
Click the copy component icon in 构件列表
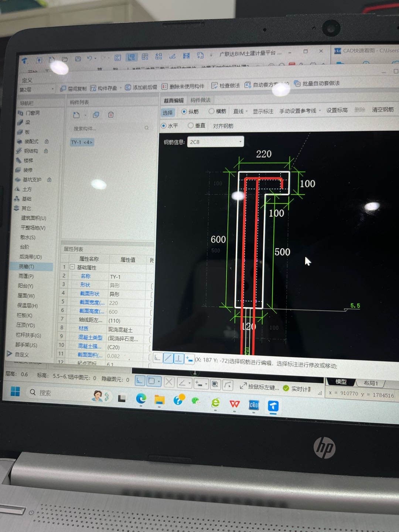pyautogui.click(x=96, y=115)
